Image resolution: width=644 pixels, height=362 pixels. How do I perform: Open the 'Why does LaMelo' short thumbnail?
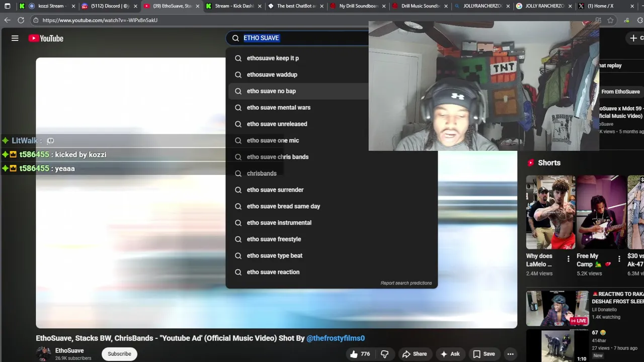click(x=550, y=212)
